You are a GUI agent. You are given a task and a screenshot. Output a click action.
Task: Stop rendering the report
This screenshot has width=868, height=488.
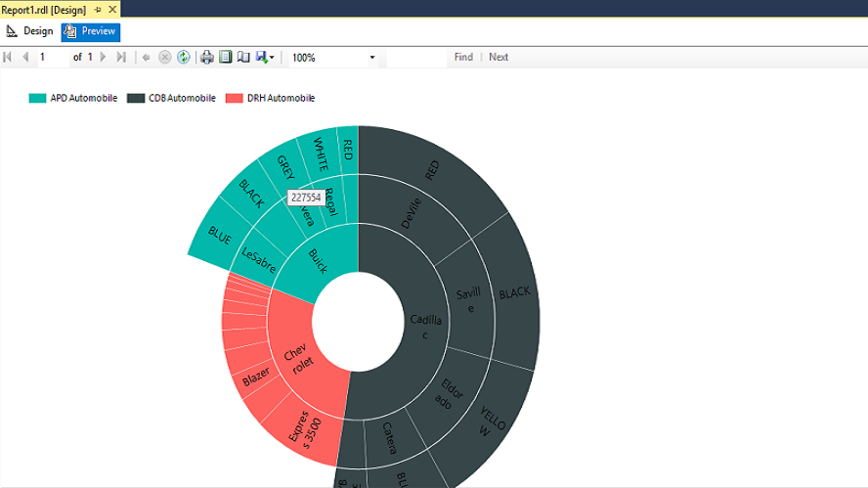(x=165, y=57)
